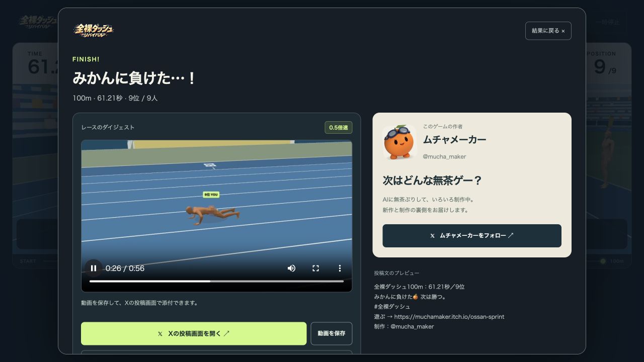Seek on the video progress bar

[216, 281]
